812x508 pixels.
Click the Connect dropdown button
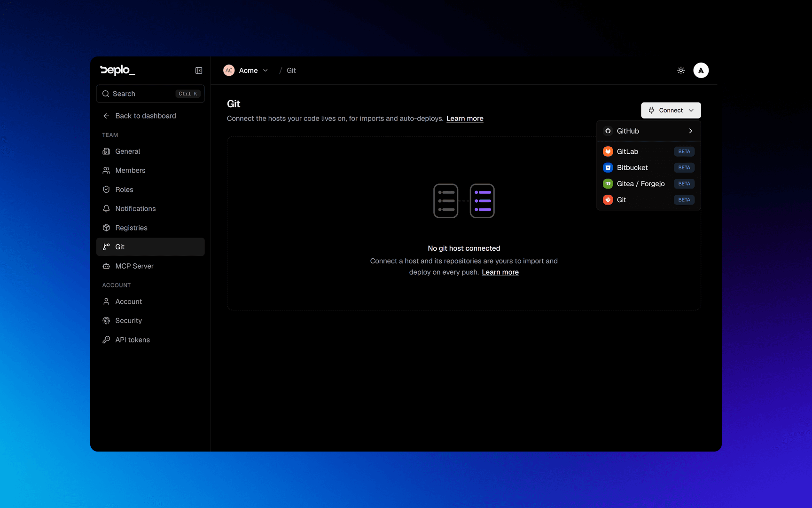(x=671, y=110)
